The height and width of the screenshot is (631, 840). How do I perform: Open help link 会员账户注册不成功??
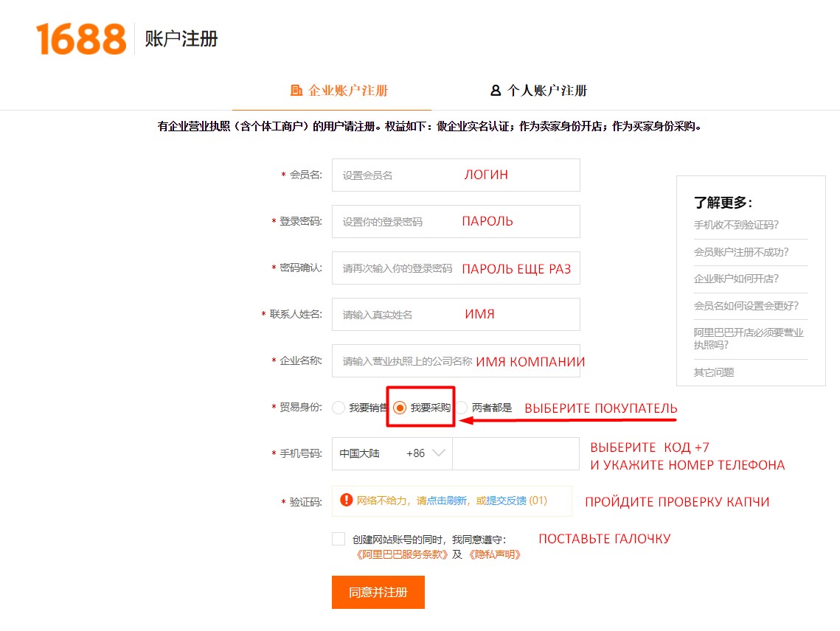(x=741, y=252)
